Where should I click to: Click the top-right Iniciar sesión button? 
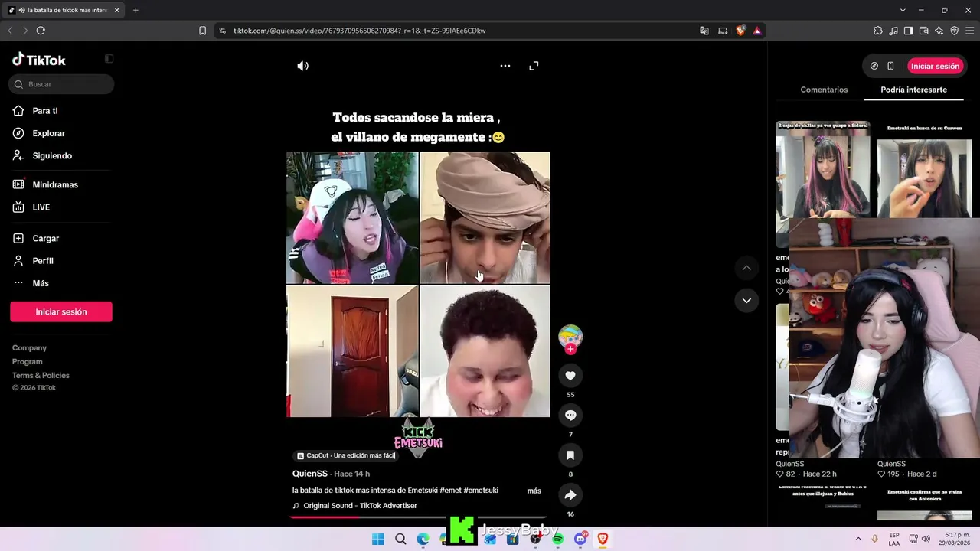(935, 66)
